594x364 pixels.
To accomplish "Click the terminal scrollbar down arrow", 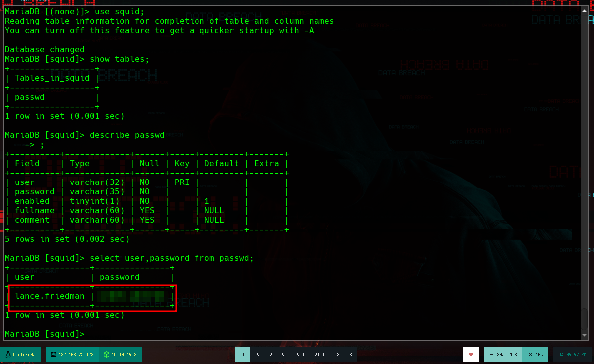I will pyautogui.click(x=584, y=335).
